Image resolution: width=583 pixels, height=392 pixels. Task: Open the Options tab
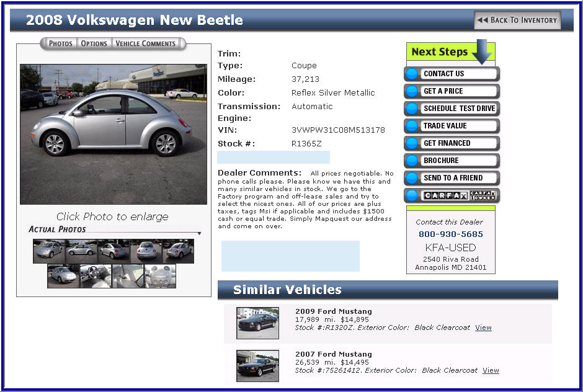(x=94, y=43)
